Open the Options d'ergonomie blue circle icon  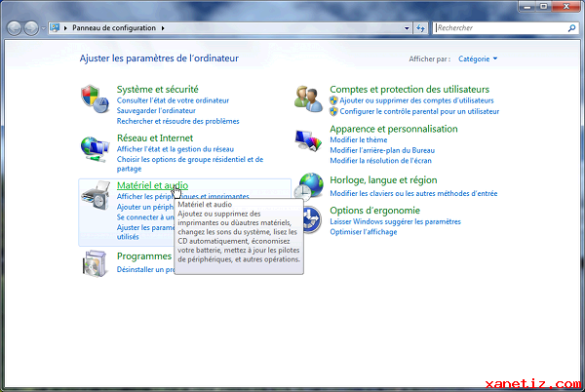[313, 219]
